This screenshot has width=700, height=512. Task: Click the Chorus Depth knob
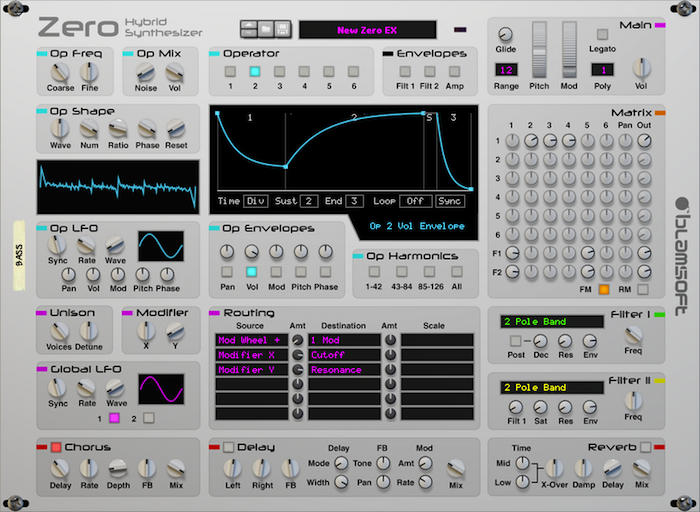point(118,468)
